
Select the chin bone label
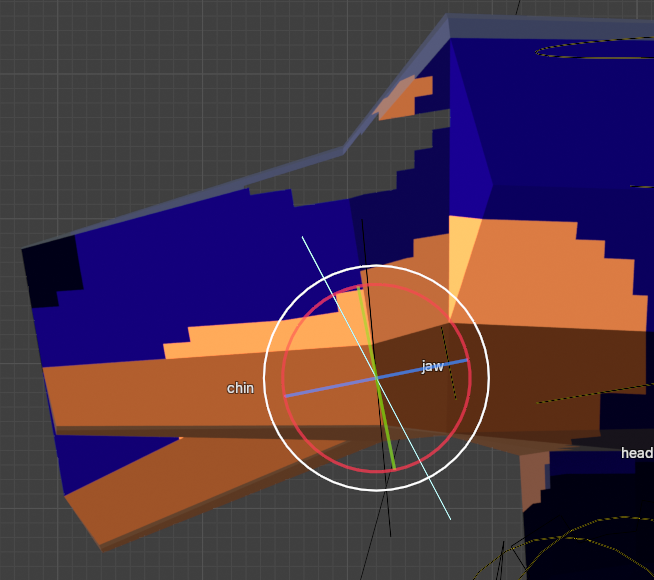(x=240, y=388)
